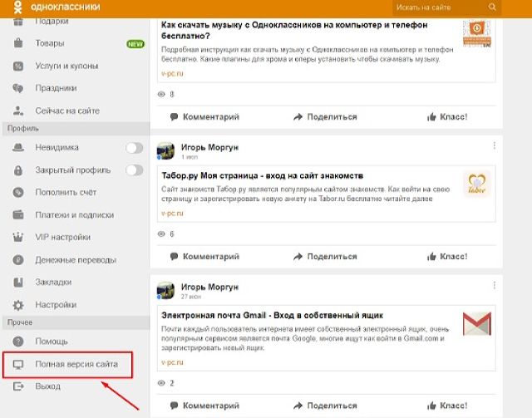Click Комментарий under the Tabor.ру post
This screenshot has width=532, height=418.
[x=204, y=257]
